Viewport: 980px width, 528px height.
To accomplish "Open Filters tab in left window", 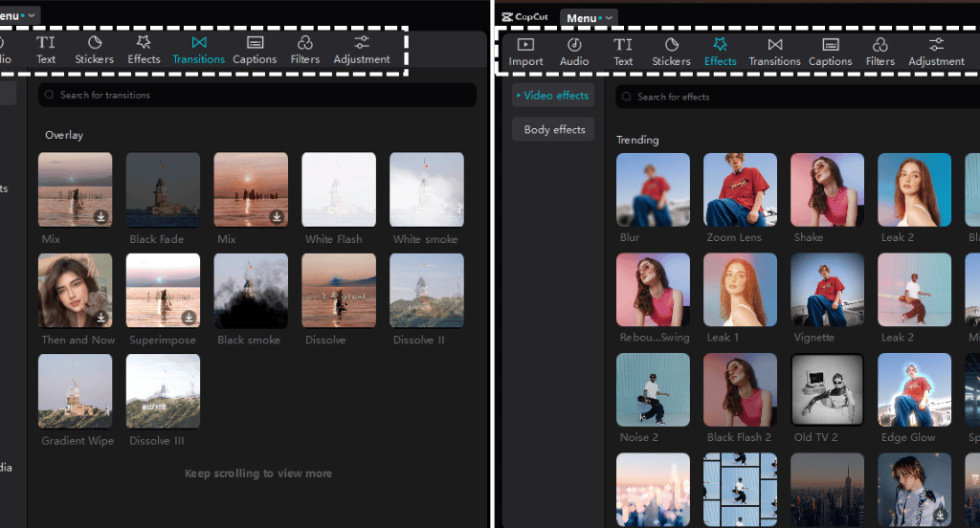I will click(305, 50).
